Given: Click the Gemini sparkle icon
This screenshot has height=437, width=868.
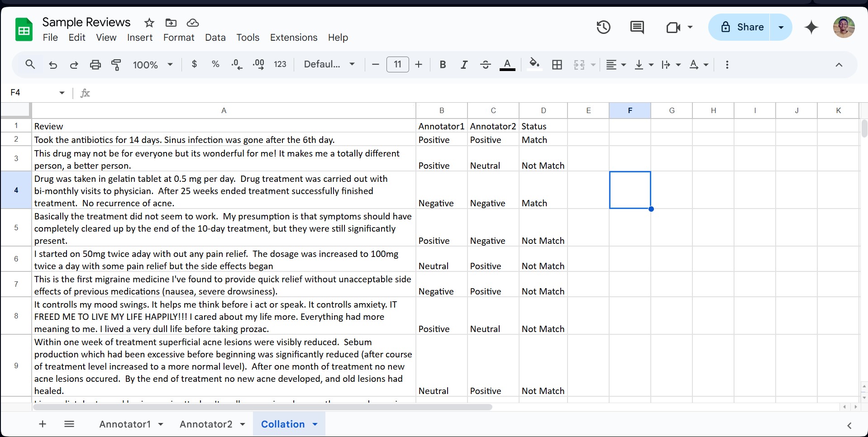Looking at the screenshot, I should click(811, 27).
